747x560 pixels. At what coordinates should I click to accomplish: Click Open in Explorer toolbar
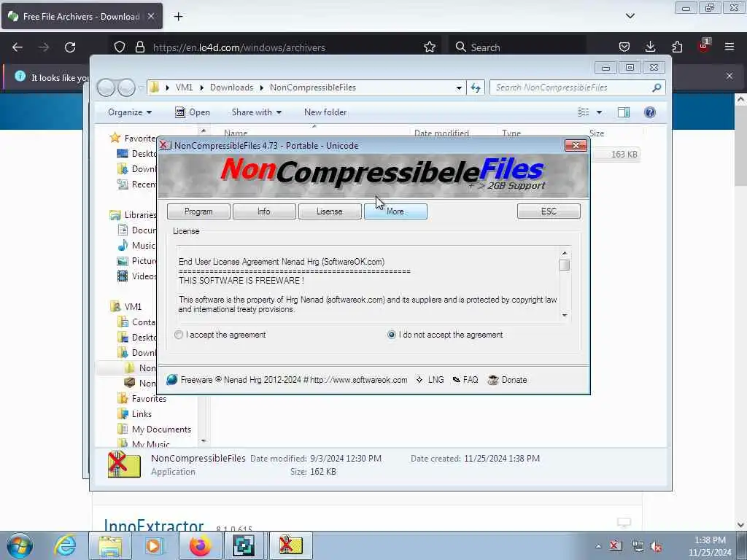point(193,112)
